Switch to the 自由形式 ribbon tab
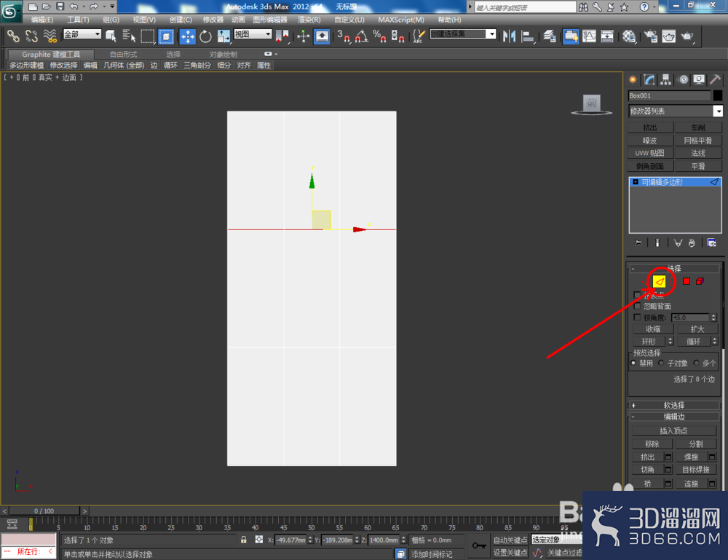Image resolution: width=728 pixels, height=560 pixels. [x=123, y=55]
